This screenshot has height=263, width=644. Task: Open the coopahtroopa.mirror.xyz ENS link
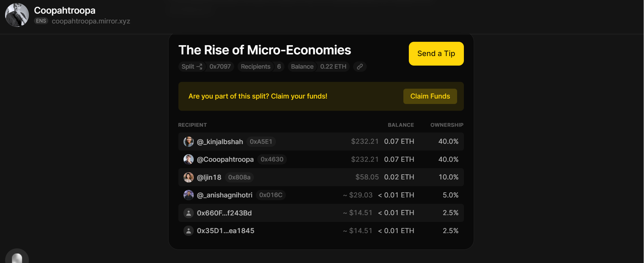coord(91,21)
